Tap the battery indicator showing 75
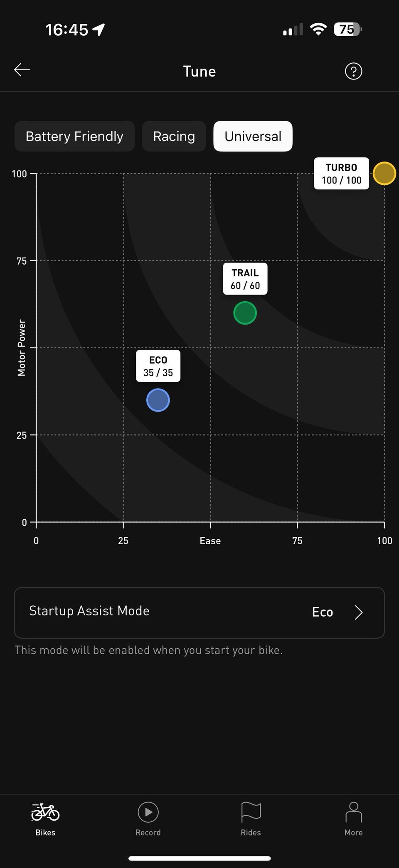Screen dimensions: 399x868 coord(347,30)
